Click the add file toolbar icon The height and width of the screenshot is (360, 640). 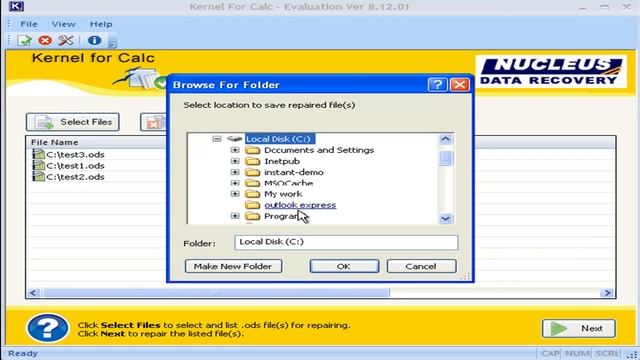point(24,40)
